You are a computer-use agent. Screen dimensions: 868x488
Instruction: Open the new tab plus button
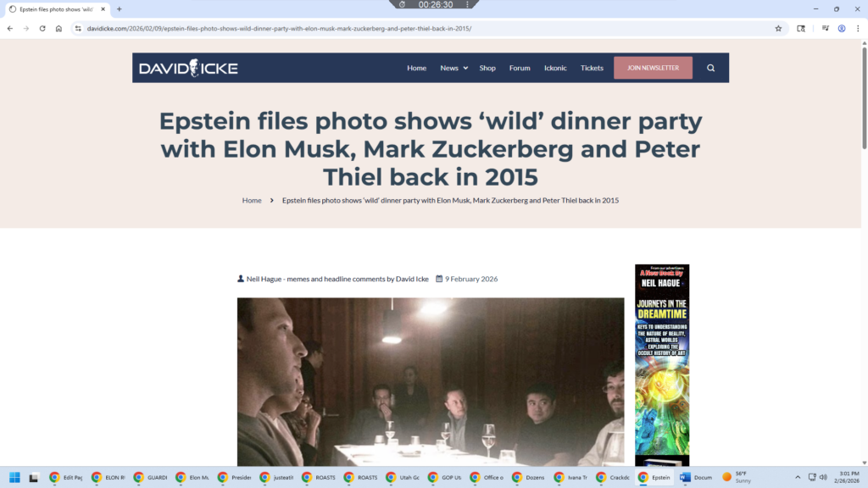pyautogui.click(x=119, y=8)
